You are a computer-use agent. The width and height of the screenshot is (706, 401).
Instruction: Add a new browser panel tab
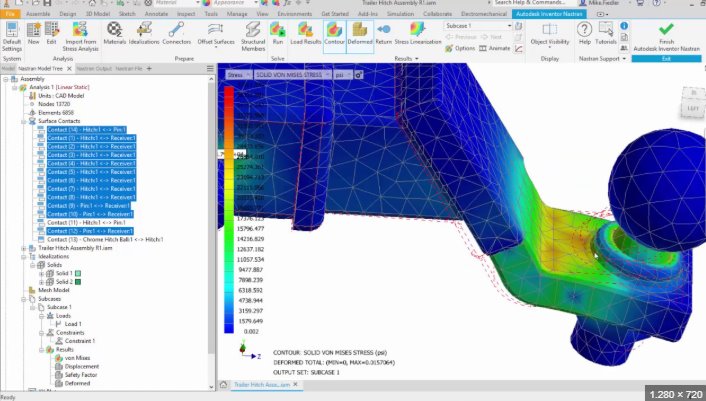point(149,68)
